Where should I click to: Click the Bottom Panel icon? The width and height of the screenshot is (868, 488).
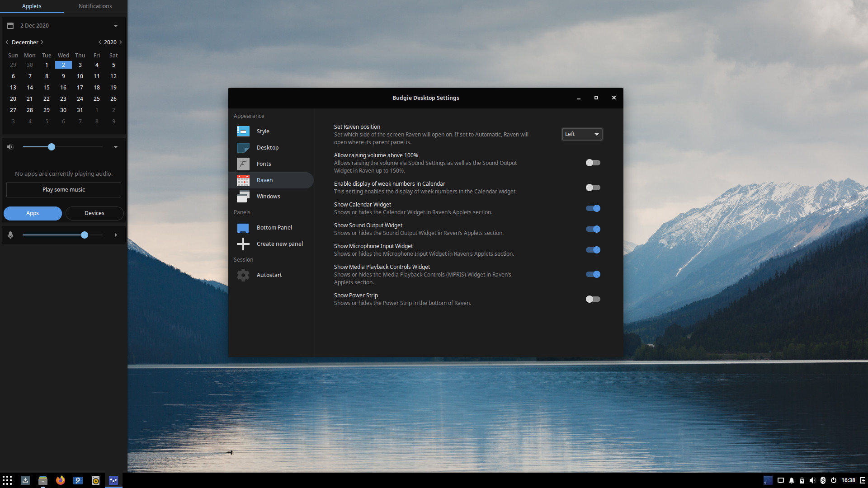pos(243,227)
